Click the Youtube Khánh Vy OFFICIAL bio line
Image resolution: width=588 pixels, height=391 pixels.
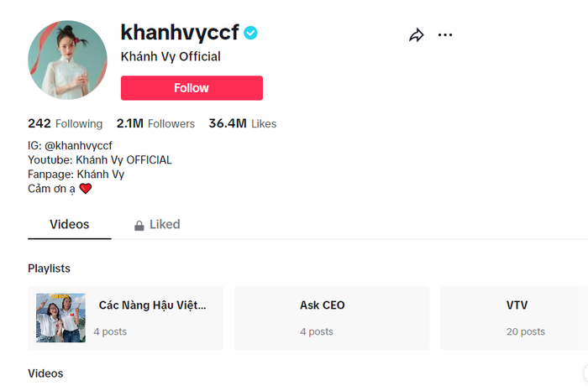[x=99, y=159]
